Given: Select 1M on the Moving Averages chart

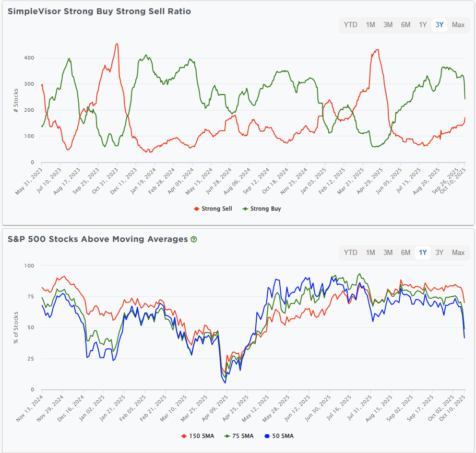Looking at the screenshot, I should [370, 252].
